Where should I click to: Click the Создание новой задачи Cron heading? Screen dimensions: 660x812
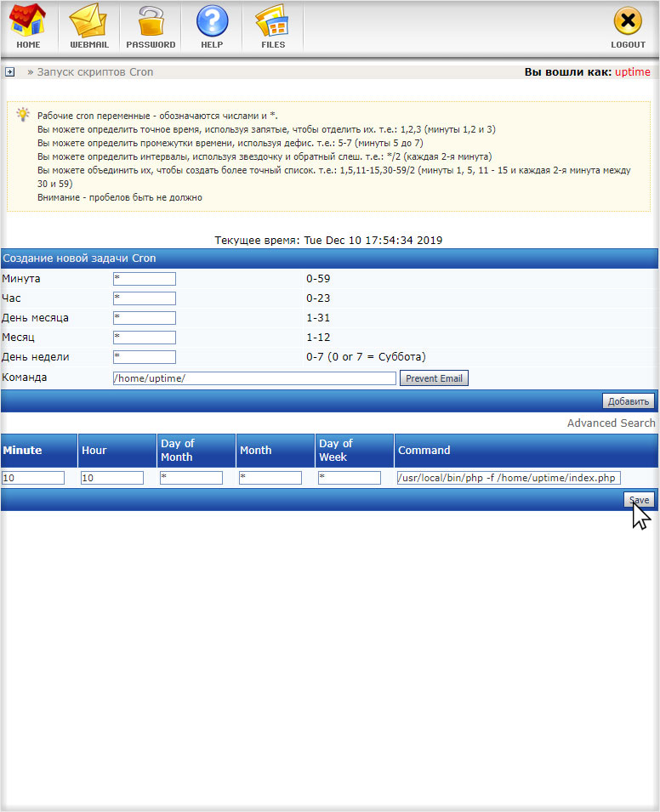79,258
